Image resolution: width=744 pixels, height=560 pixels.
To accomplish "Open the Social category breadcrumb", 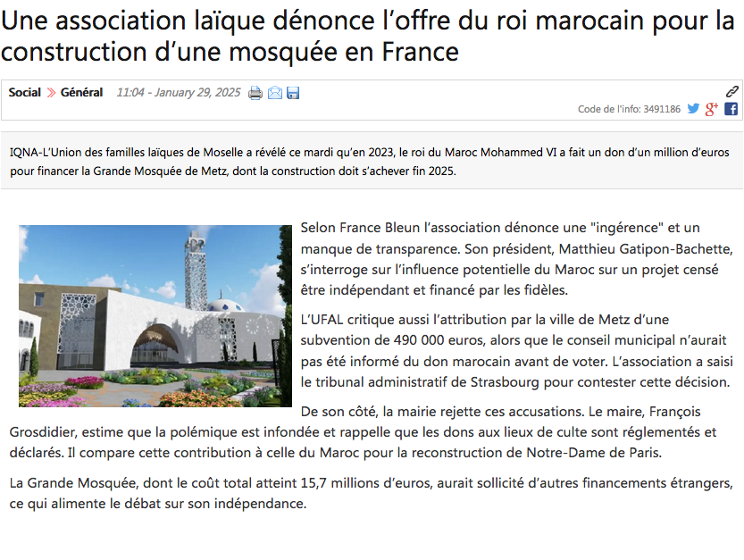I will tap(25, 93).
